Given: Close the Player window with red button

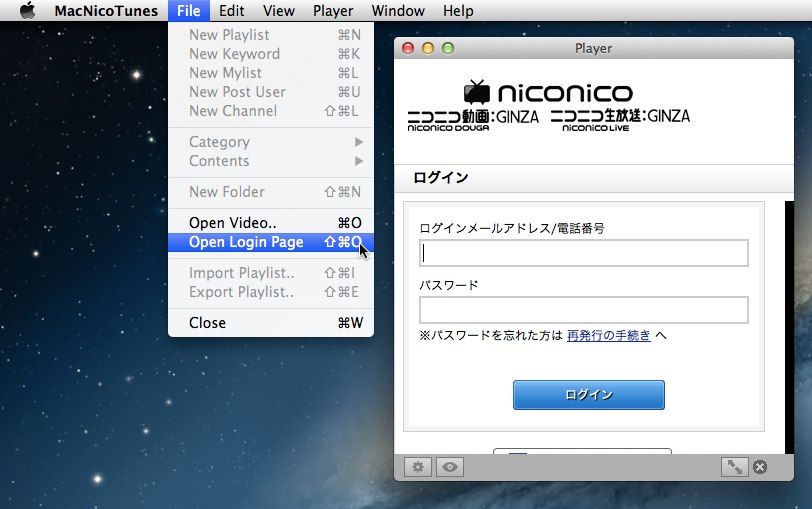Looking at the screenshot, I should [408, 48].
